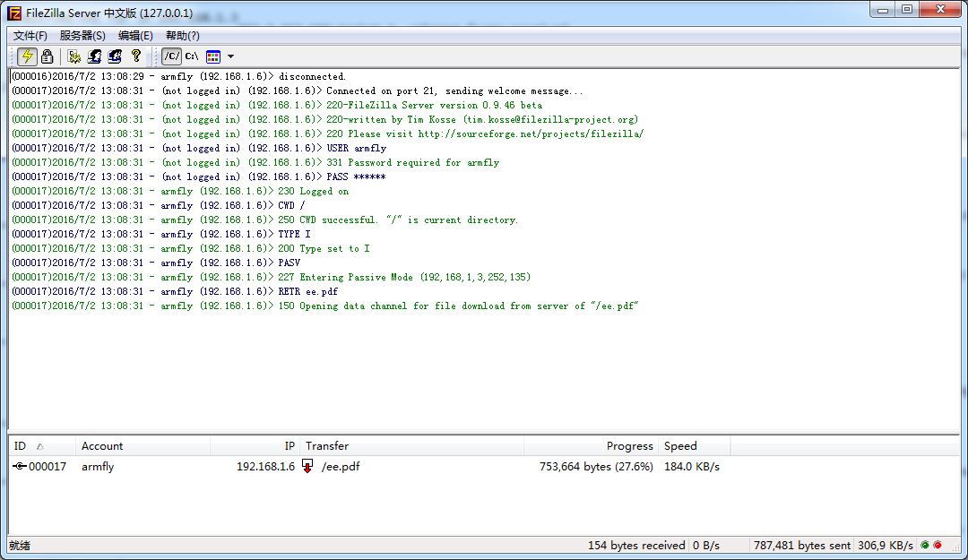Sort by Progress column header
968x560 pixels.
click(592, 446)
